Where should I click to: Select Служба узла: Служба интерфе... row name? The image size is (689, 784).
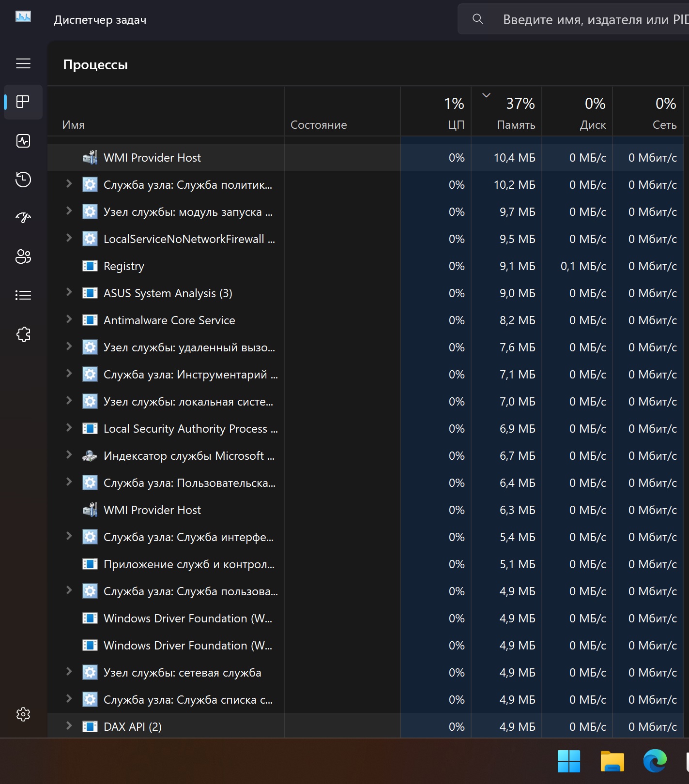coord(188,537)
